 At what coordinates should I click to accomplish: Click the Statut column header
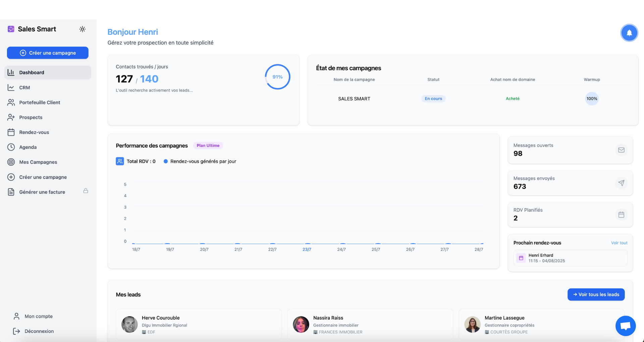(433, 79)
